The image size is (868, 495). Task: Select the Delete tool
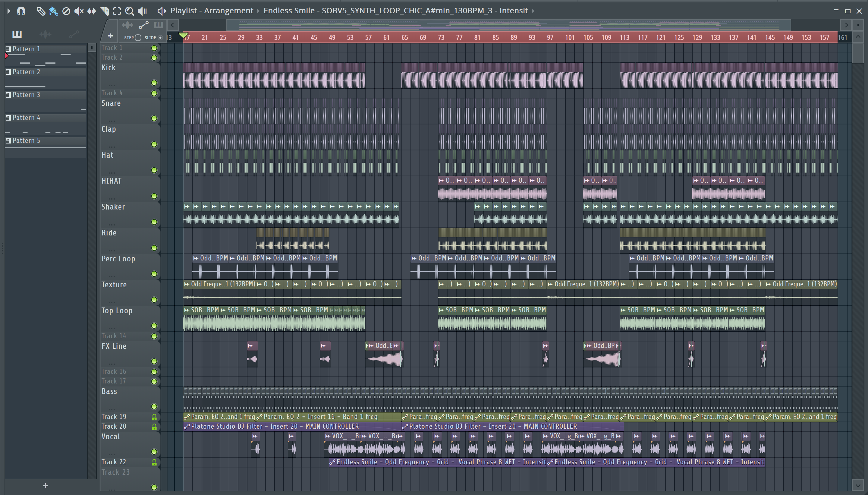[66, 11]
